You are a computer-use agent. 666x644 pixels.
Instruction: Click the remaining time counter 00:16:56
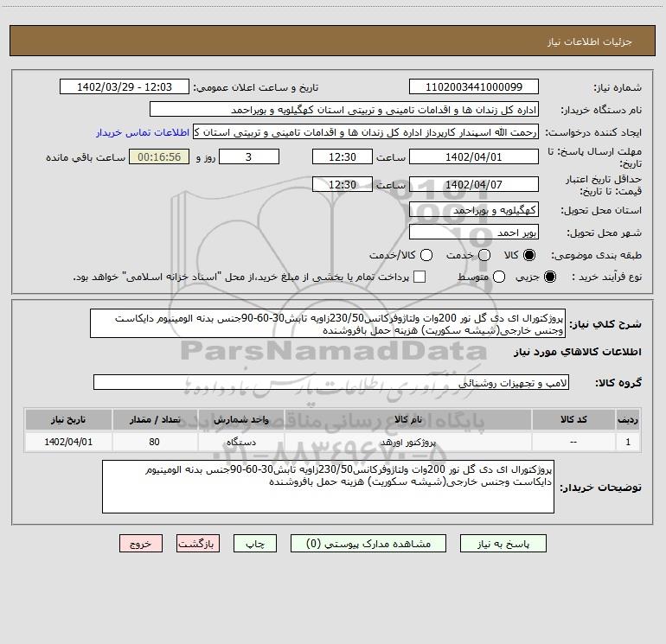click(x=159, y=157)
